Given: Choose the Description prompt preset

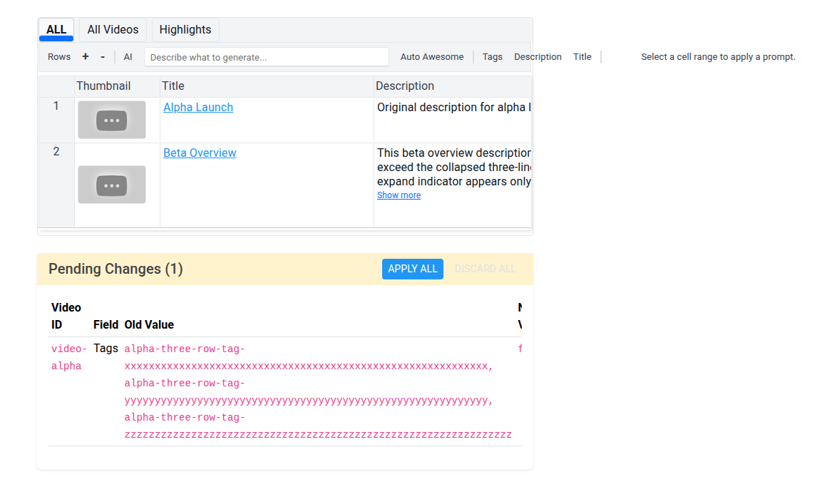Looking at the screenshot, I should (x=538, y=56).
